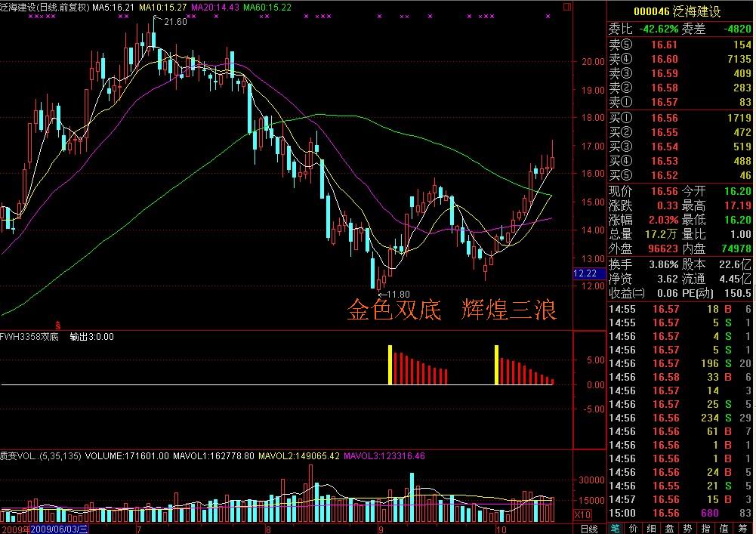Click the 11.80 low price annotation
The image size is (756, 534).
point(397,294)
